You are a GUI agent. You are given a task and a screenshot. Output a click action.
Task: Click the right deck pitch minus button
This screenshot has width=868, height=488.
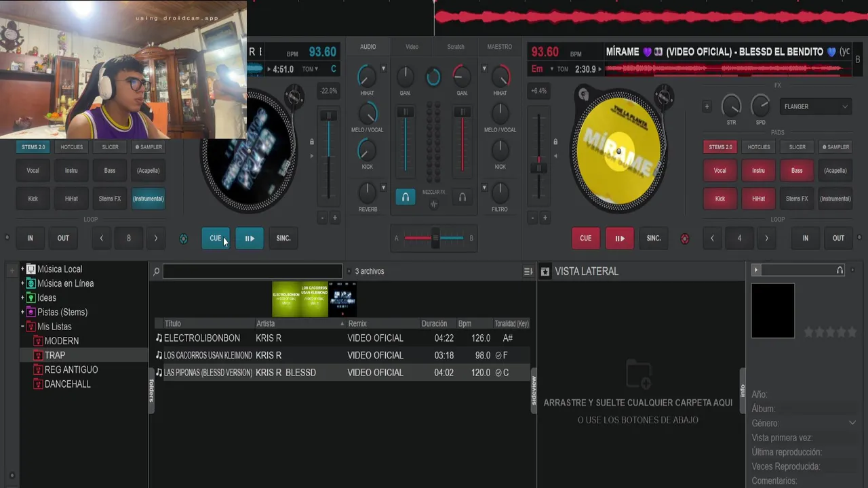[x=533, y=218]
